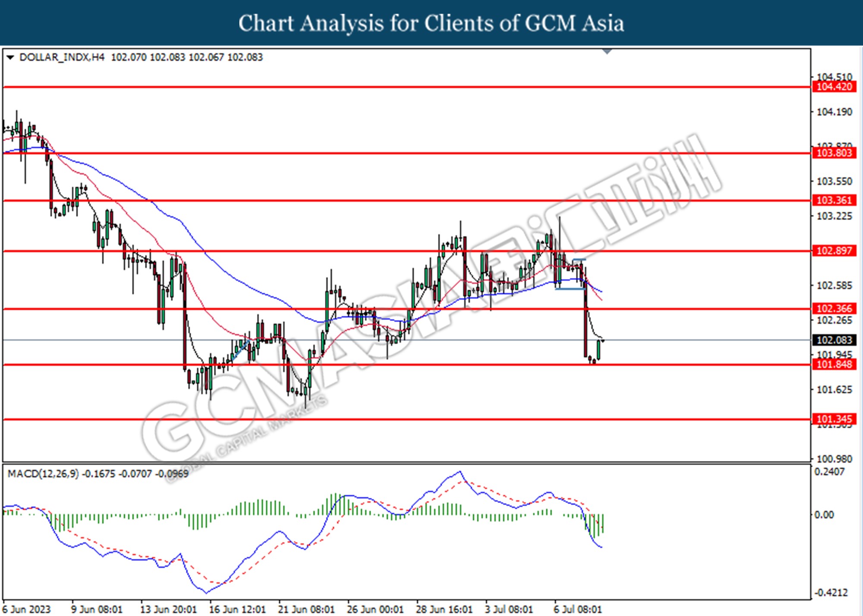This screenshot has height=616, width=863.
Task: Click the 26 Jun 00:01 time label
Action: click(x=375, y=609)
